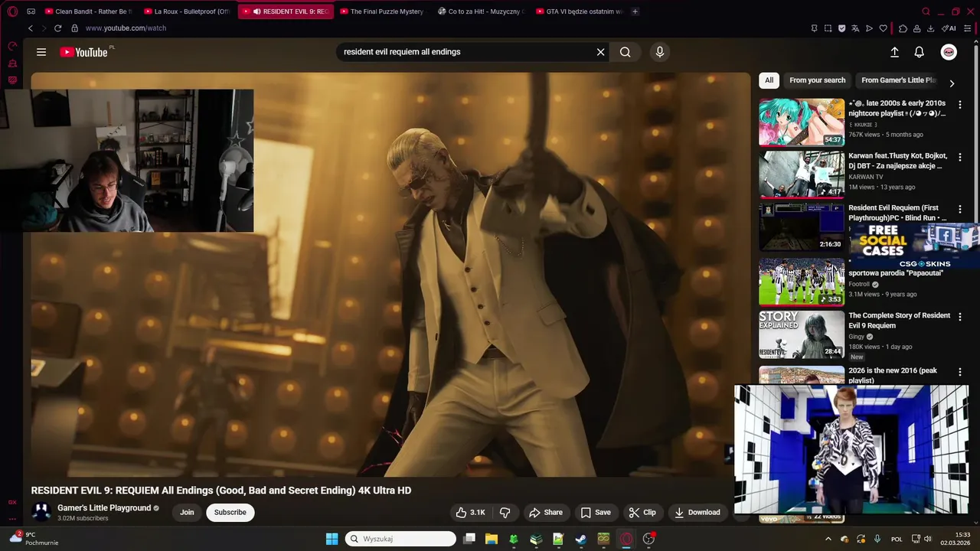
Task: Go to YouTube home via logo
Action: coord(83,52)
